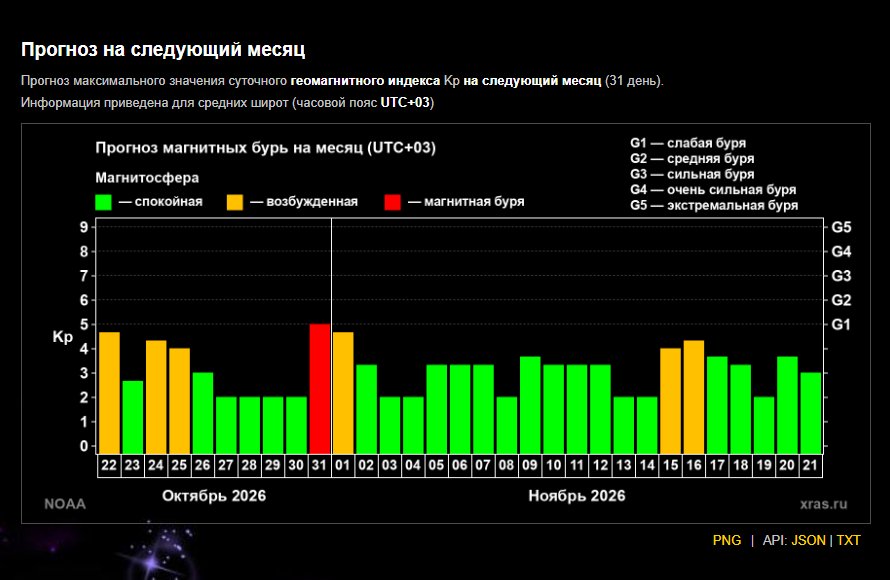Click the 'G3 — сильная буря' legend line
This screenshot has width=890, height=580.
692,174
